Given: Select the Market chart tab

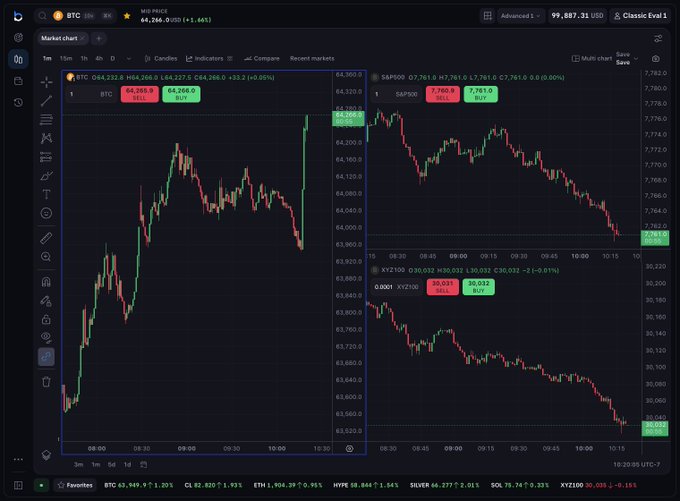Looking at the screenshot, I should [x=59, y=38].
